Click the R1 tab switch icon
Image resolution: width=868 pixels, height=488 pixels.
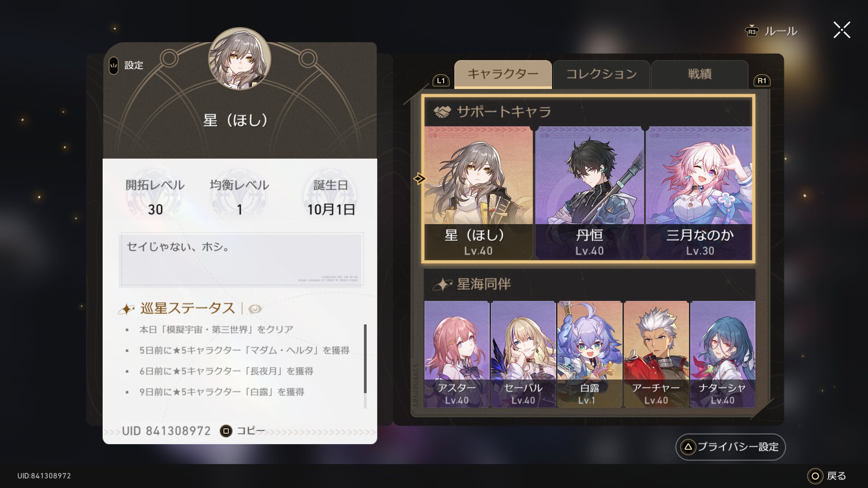(x=762, y=81)
